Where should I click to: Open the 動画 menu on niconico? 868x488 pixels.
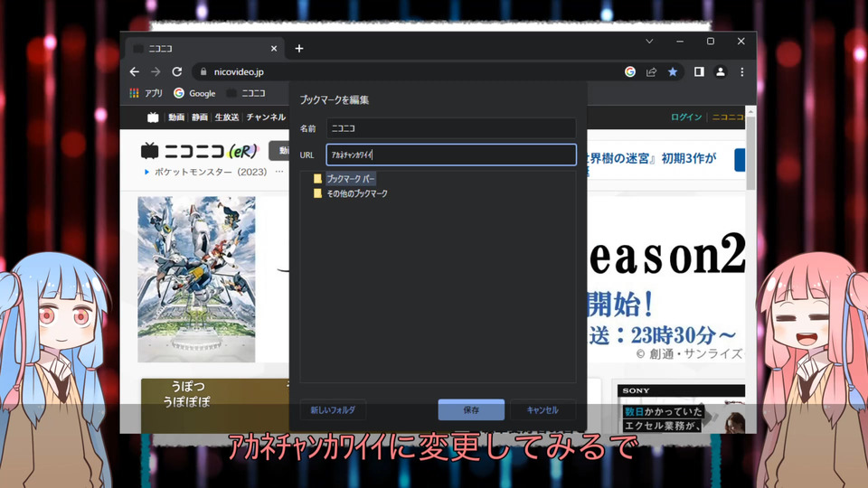pos(176,117)
